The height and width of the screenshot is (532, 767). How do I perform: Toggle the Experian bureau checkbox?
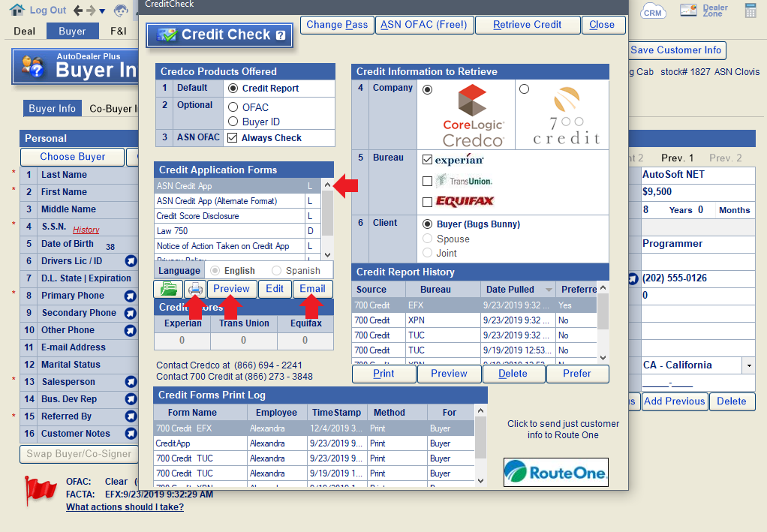[427, 159]
